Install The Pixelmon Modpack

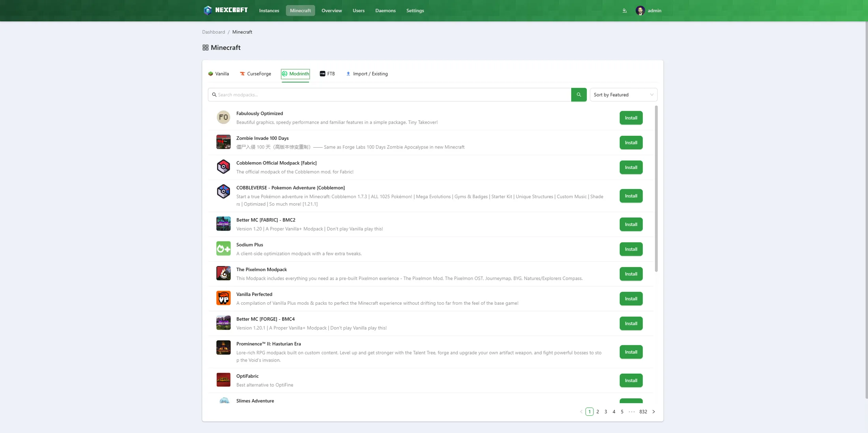(631, 274)
